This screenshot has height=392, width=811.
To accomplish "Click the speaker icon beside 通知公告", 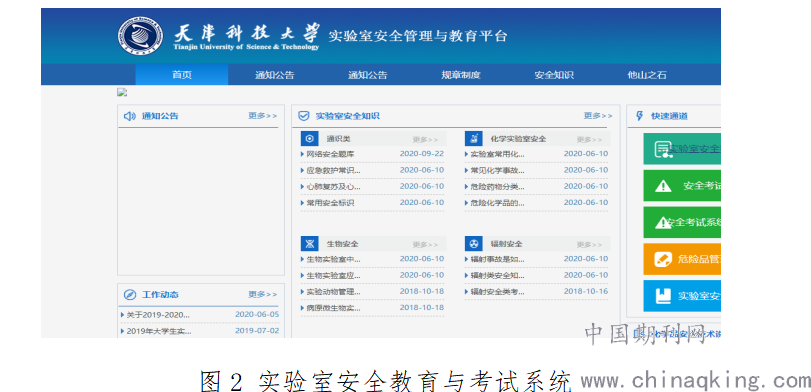I will (x=129, y=116).
